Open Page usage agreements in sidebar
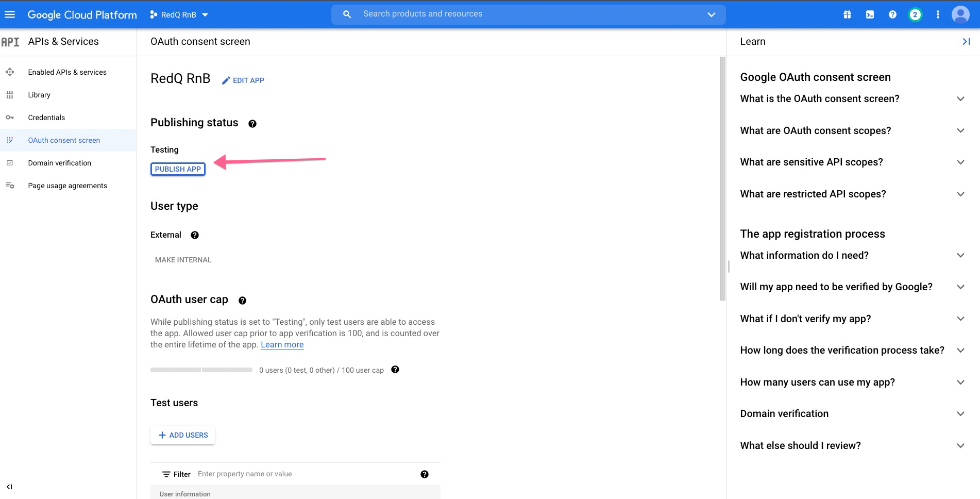Viewport: 980px width, 499px height. (68, 186)
